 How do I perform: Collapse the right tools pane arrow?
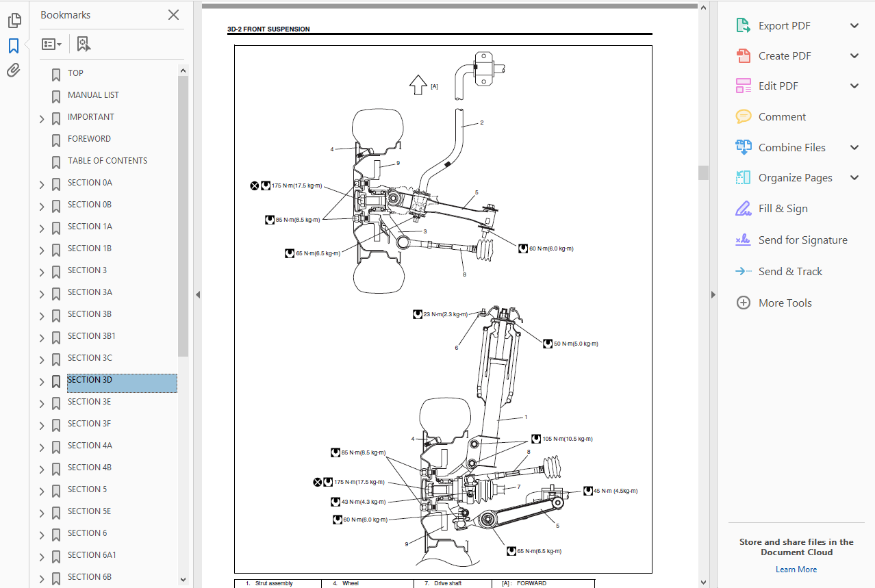coord(713,295)
